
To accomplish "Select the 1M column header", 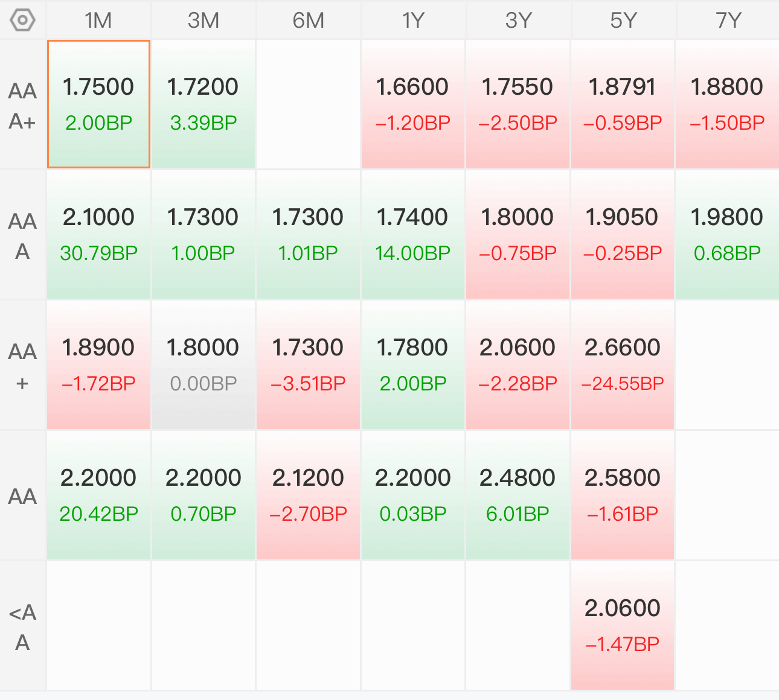I will click(x=98, y=20).
